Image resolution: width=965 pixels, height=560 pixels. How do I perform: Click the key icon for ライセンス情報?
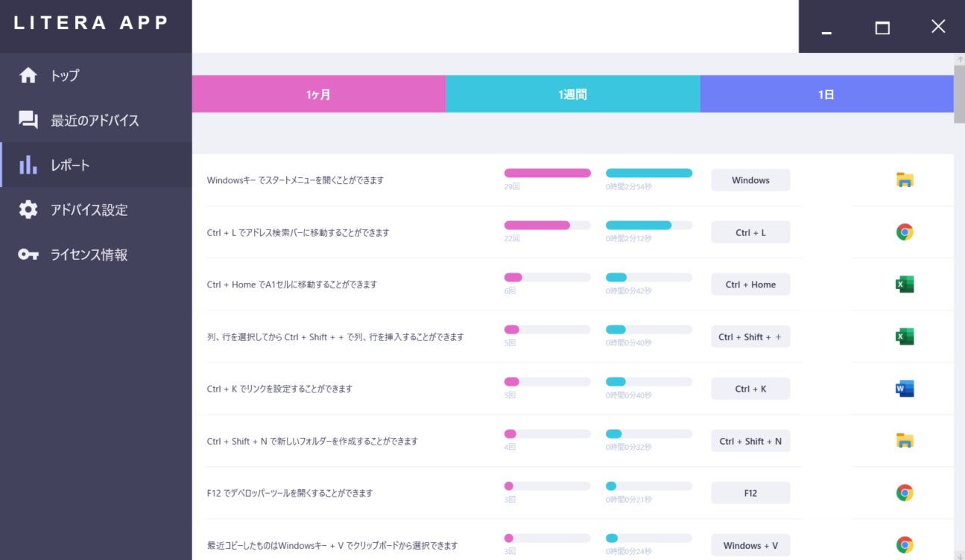(28, 255)
